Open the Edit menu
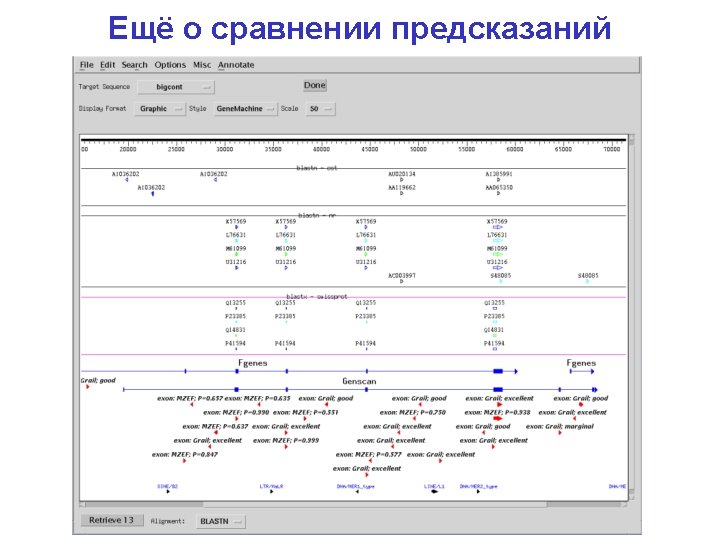The image size is (720, 540). click(x=107, y=65)
